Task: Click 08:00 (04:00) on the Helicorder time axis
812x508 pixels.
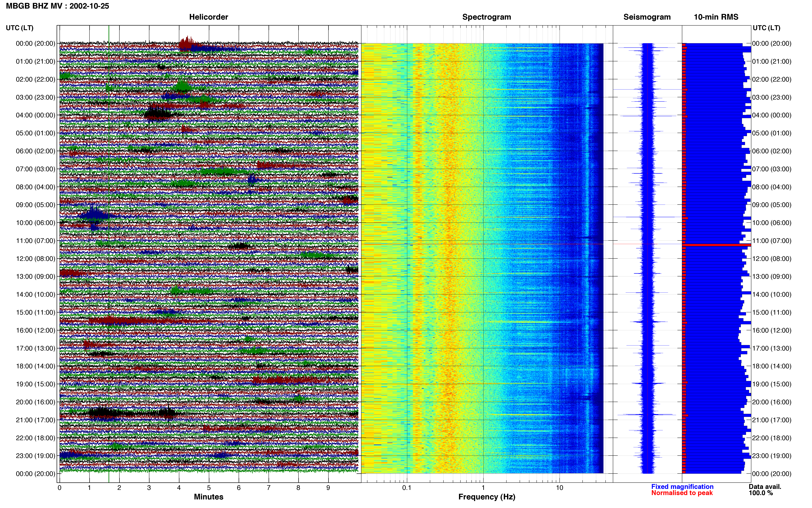Action: coord(36,187)
